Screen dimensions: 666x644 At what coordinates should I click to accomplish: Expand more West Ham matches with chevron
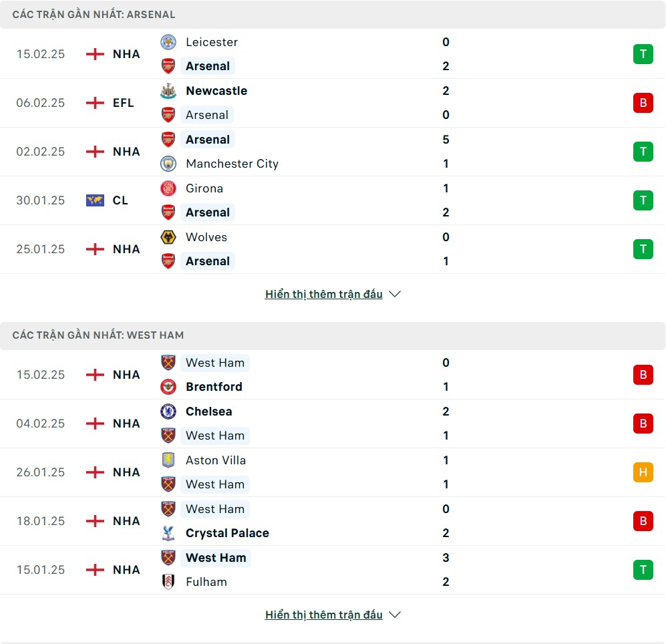click(395, 615)
